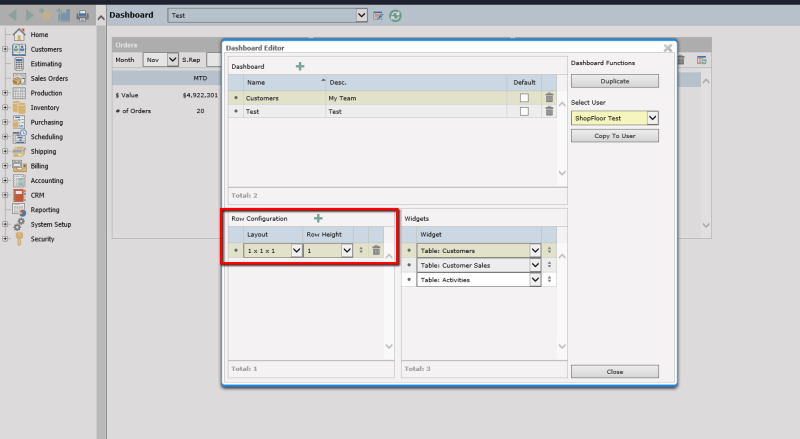The height and width of the screenshot is (439, 800).
Task: Delete the Customers dashboard via trash icon
Action: click(549, 98)
